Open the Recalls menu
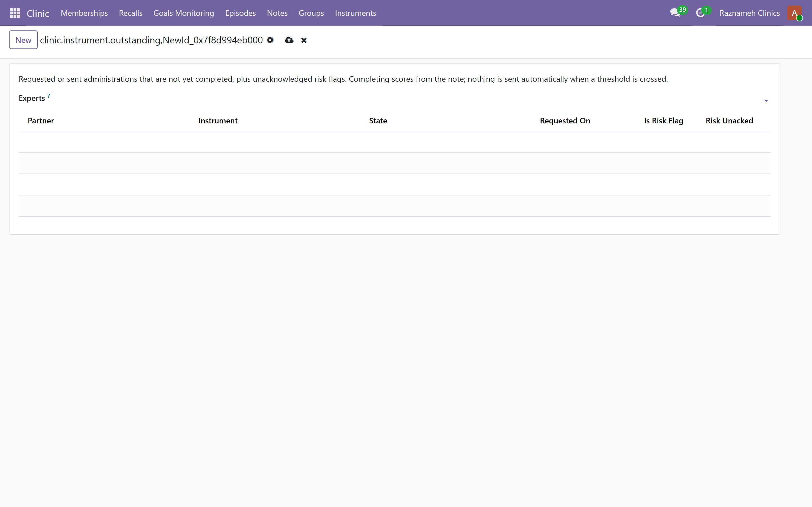812x507 pixels. click(x=131, y=13)
